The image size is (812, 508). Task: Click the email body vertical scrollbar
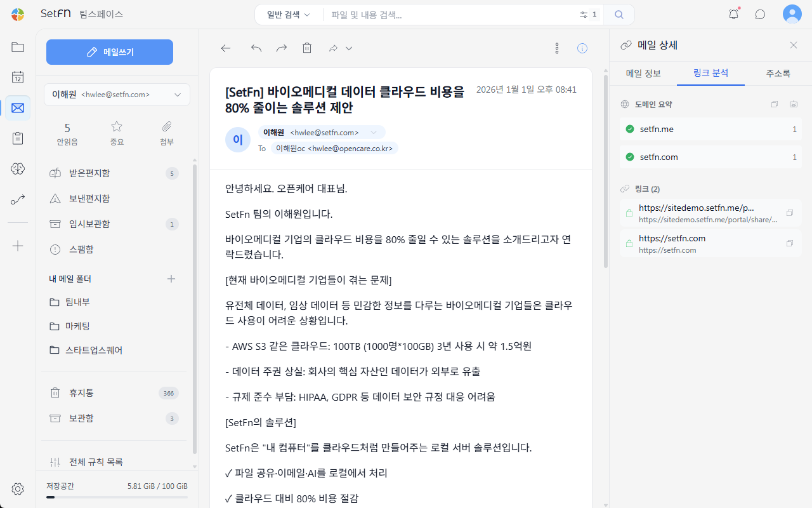click(605, 171)
